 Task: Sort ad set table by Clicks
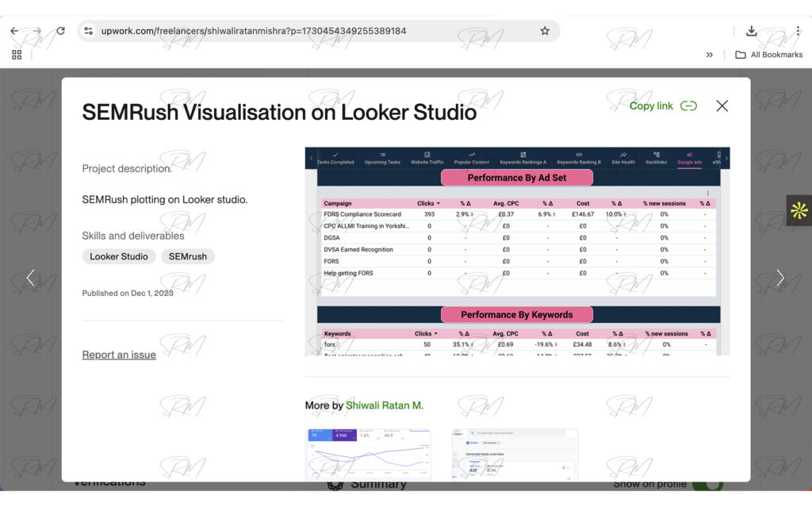point(428,203)
